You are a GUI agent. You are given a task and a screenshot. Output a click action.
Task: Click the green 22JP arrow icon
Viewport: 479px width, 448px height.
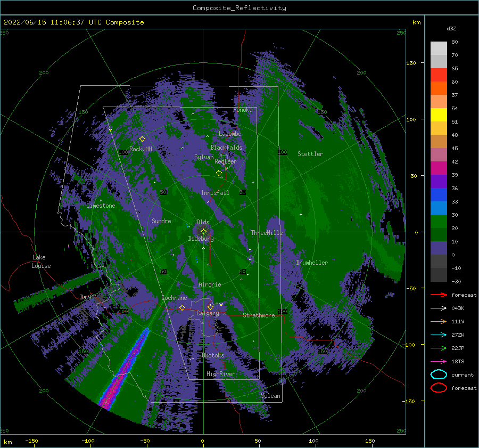point(439,348)
